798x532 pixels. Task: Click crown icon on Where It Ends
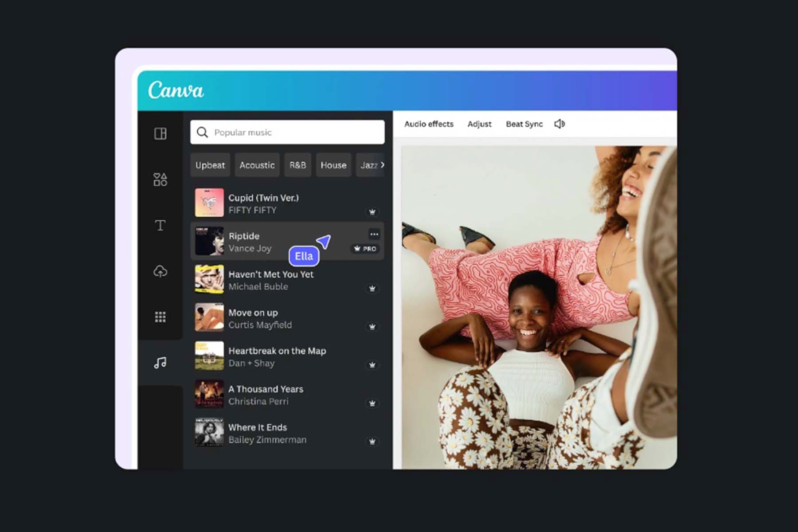point(372,441)
